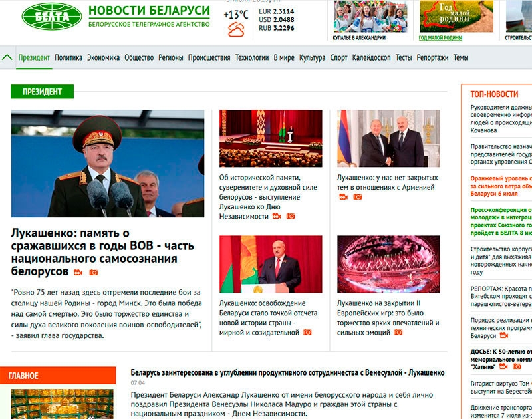Click video camera icon beside main Lukashenko headline
532x419 pixels.
click(x=78, y=273)
